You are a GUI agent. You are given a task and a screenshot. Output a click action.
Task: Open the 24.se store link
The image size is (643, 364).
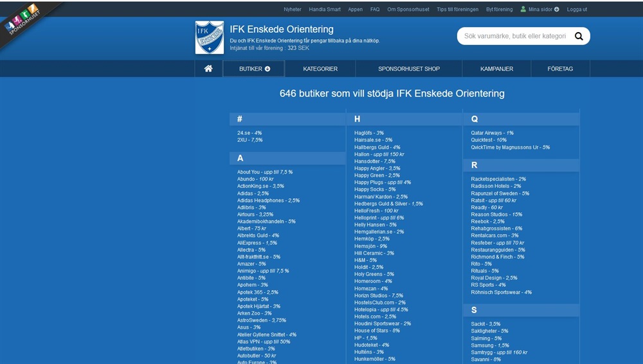[x=249, y=133]
